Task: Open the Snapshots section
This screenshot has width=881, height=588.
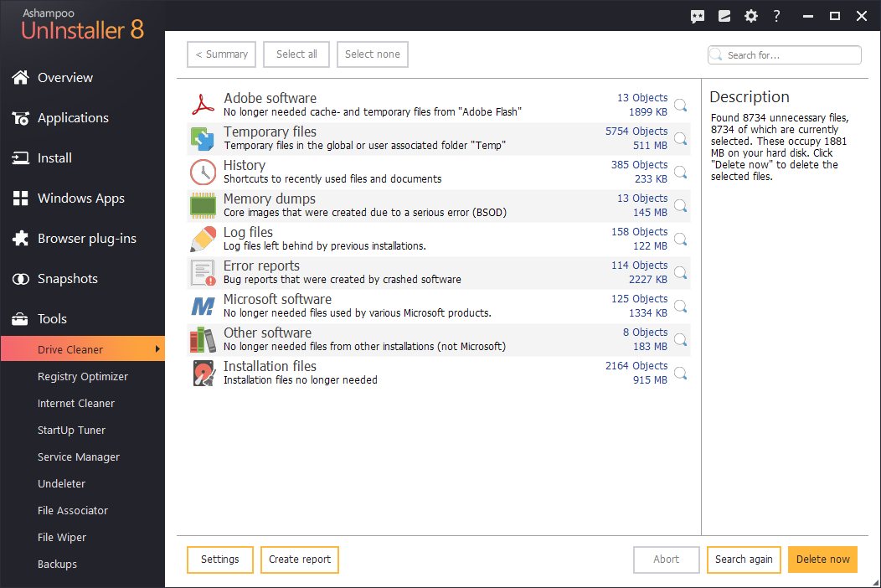Action: coord(68,279)
